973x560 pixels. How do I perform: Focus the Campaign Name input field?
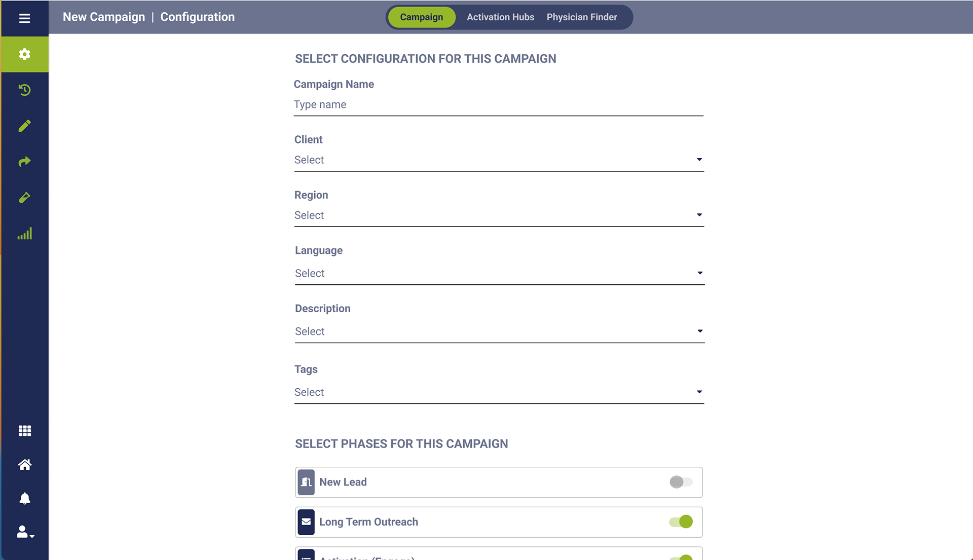pyautogui.click(x=498, y=105)
